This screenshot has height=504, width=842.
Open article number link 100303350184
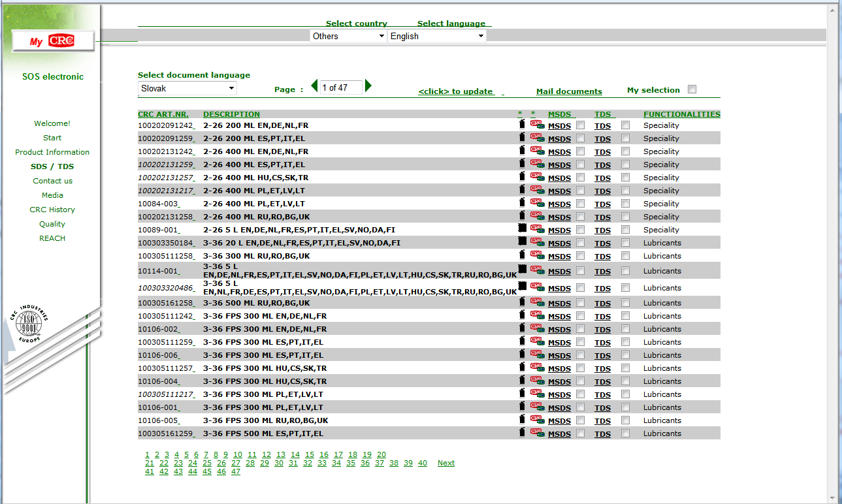tap(166, 243)
